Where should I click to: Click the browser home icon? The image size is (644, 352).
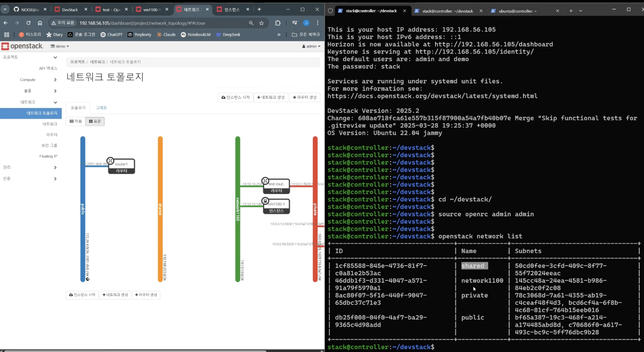coord(40,23)
